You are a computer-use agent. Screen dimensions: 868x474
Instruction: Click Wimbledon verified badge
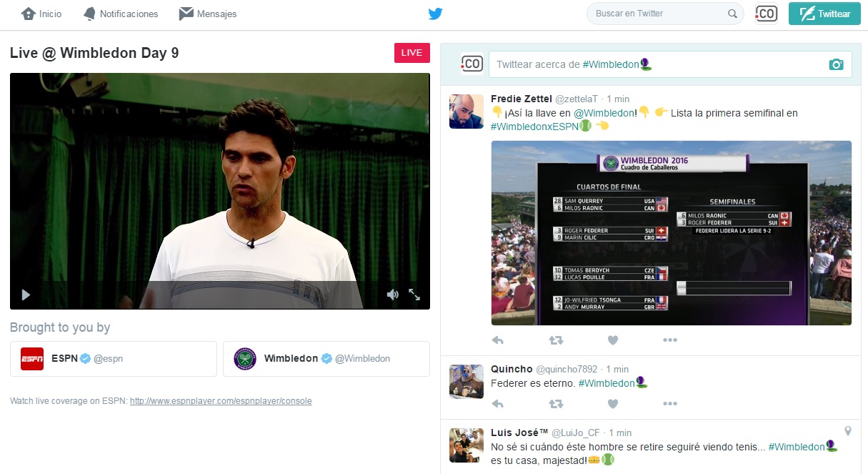tap(326, 359)
